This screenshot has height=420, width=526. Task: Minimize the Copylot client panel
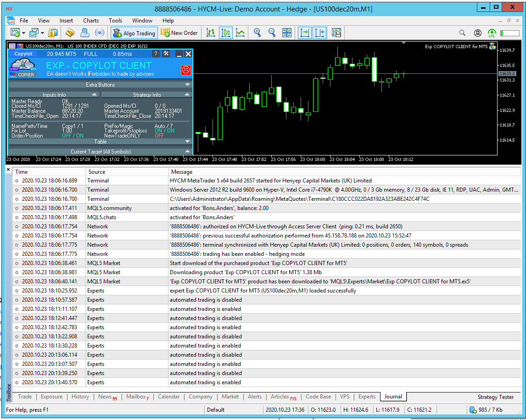179,54
